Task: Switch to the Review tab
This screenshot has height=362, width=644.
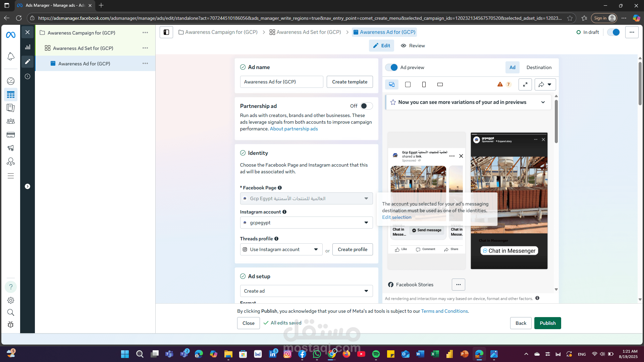Action: click(x=413, y=46)
